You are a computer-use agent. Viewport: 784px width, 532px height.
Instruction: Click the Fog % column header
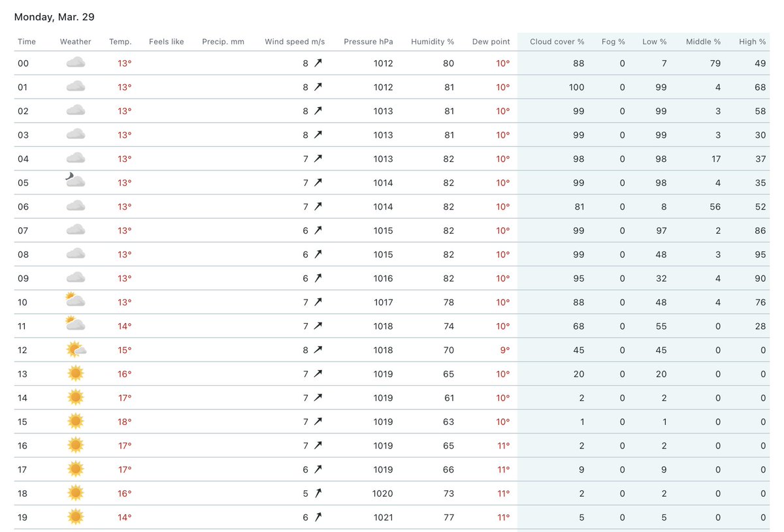click(613, 42)
